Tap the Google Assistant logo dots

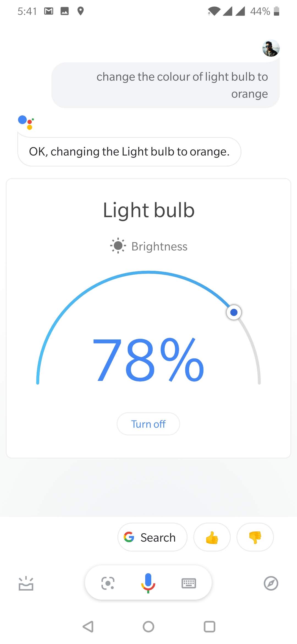click(26, 122)
